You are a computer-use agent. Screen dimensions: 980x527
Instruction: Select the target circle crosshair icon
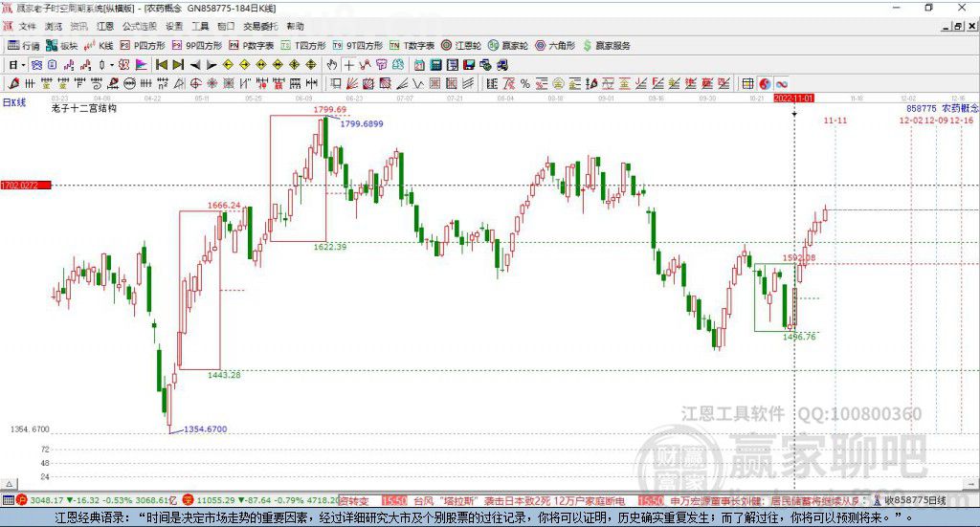coord(195,83)
